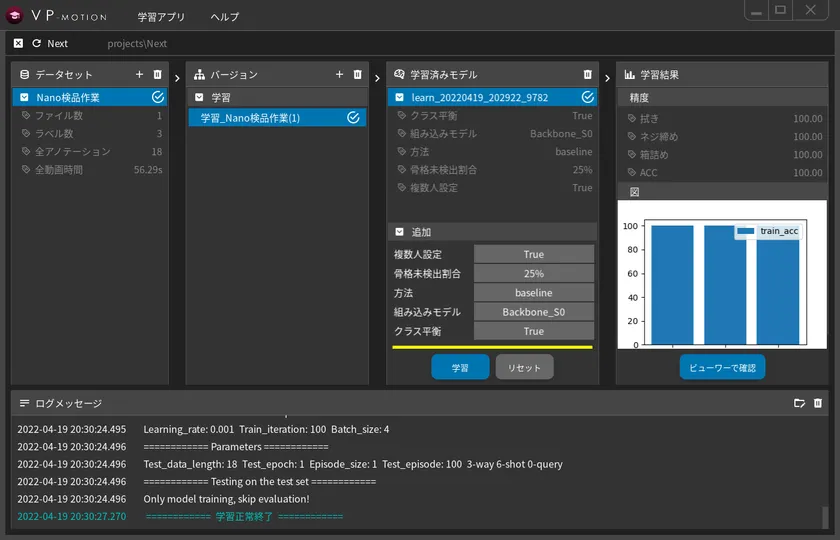The height and width of the screenshot is (540, 840).
Task: Click the reload icon beside Next
Action: pyautogui.click(x=37, y=44)
